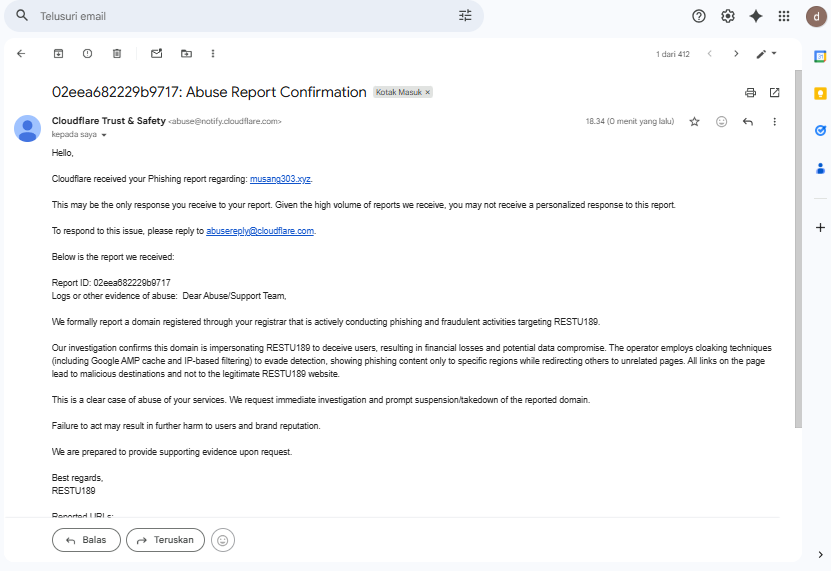Print this email conversation
The width and height of the screenshot is (831, 571).
tap(750, 93)
